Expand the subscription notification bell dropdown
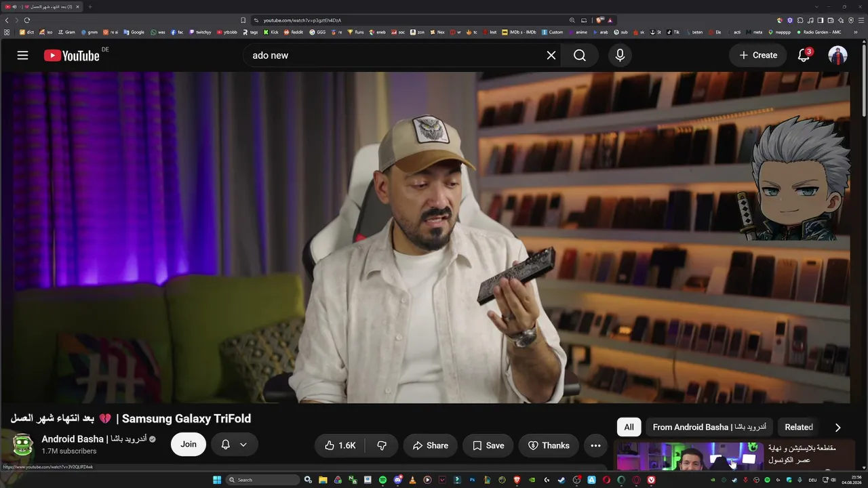Viewport: 868px width, 488px height. 234,445
